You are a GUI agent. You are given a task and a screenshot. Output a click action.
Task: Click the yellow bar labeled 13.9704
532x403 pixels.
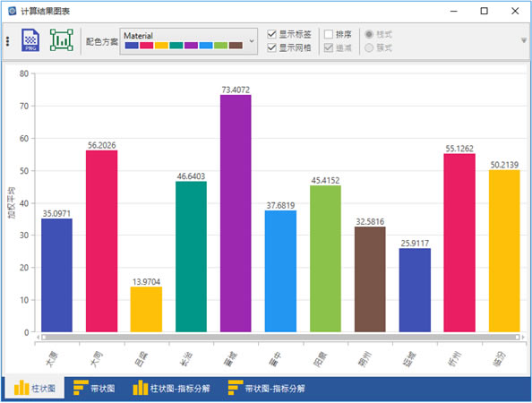tap(146, 309)
